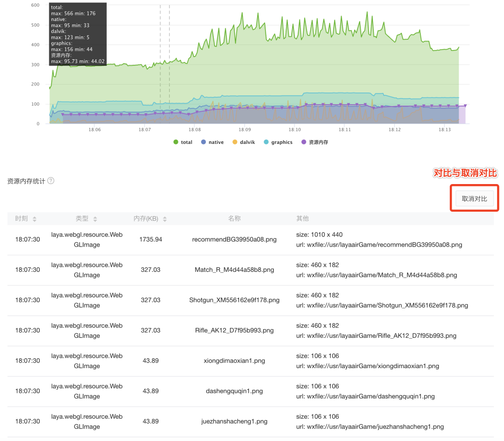Image resolution: width=504 pixels, height=441 pixels.
Task: Toggle total series in chart legend
Action: click(x=182, y=142)
